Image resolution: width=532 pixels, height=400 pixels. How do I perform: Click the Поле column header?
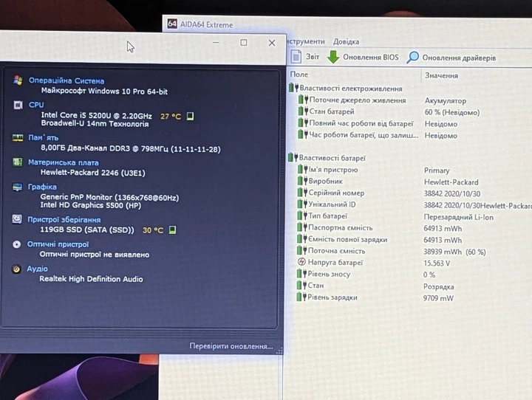coord(299,75)
